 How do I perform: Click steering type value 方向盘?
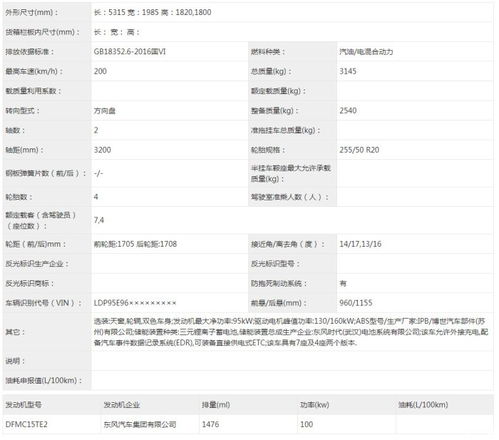pyautogui.click(x=105, y=111)
